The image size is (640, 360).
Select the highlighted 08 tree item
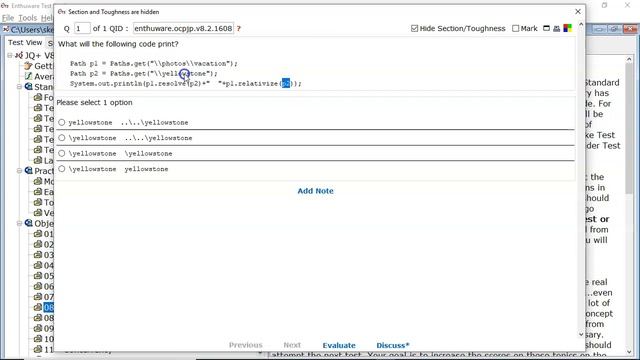[48, 307]
